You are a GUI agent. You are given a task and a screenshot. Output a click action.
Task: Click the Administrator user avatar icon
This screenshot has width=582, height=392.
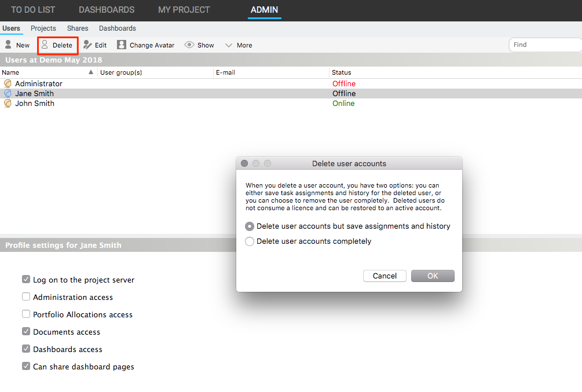[x=8, y=84]
